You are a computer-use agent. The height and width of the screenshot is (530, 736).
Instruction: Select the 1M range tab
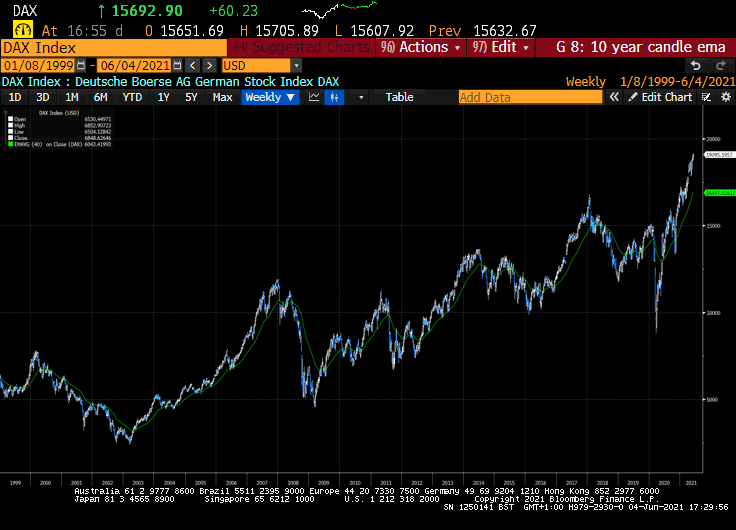tap(71, 97)
